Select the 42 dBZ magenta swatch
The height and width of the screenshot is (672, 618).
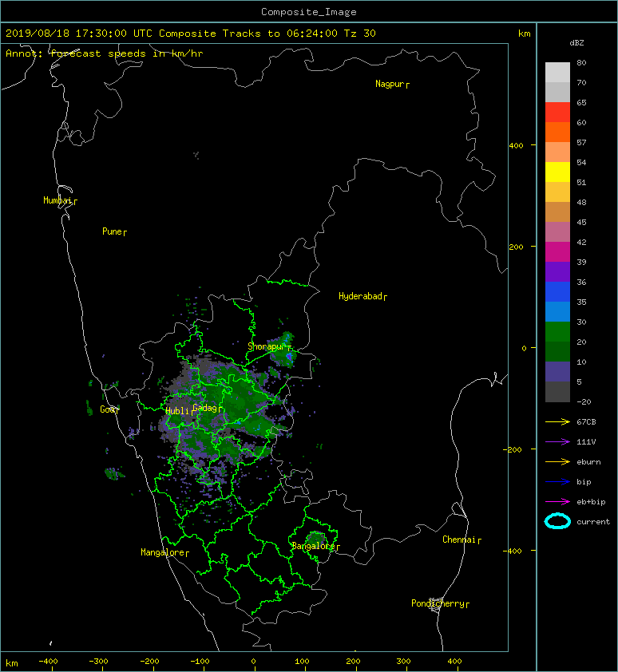coord(557,251)
